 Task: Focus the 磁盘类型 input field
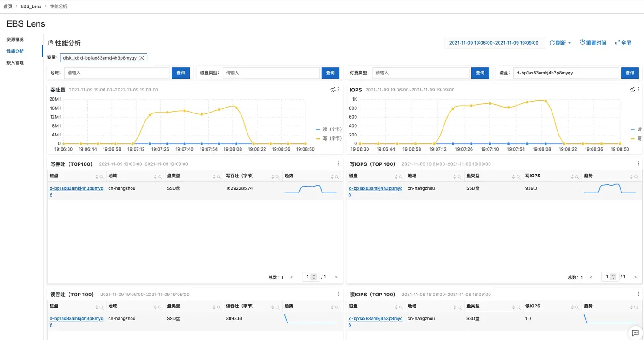click(271, 73)
